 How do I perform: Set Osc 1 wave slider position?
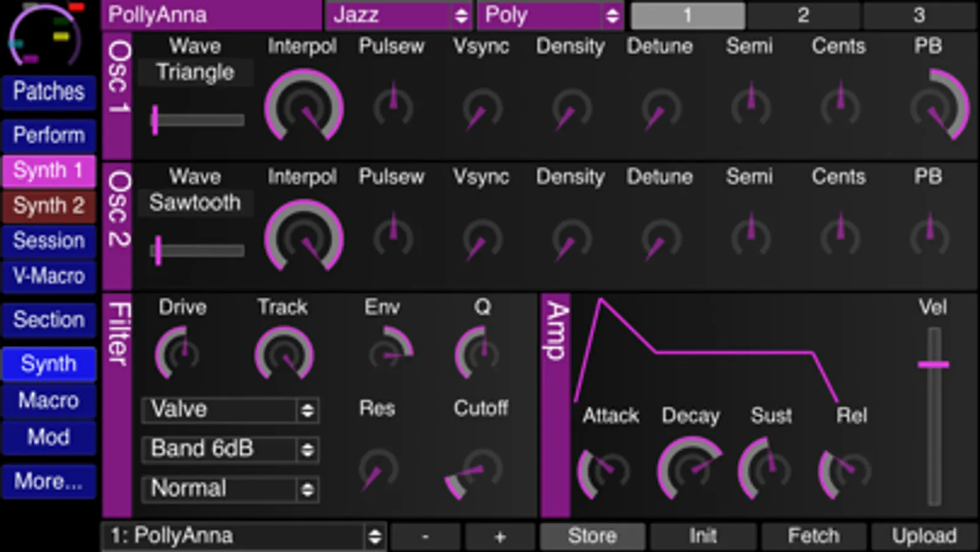click(x=197, y=120)
